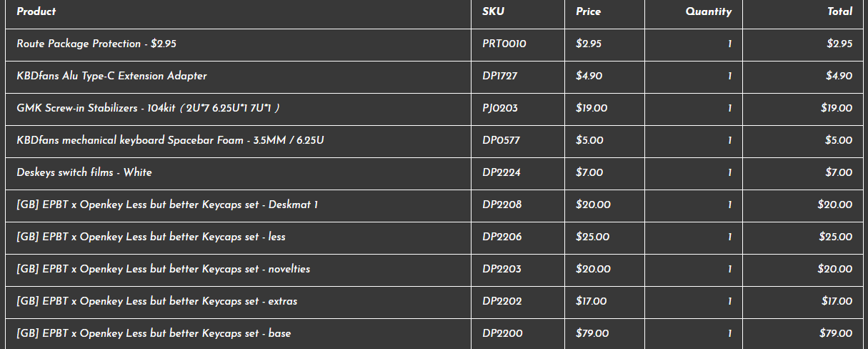Click the Price column header
Viewport: 868px width, 349px height.
pos(588,11)
